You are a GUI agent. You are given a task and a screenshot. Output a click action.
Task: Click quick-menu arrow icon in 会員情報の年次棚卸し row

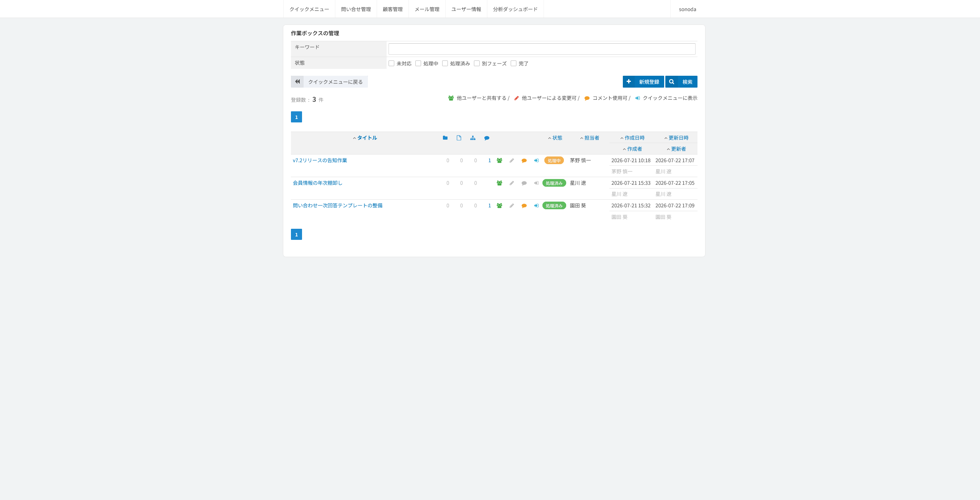[x=536, y=183]
